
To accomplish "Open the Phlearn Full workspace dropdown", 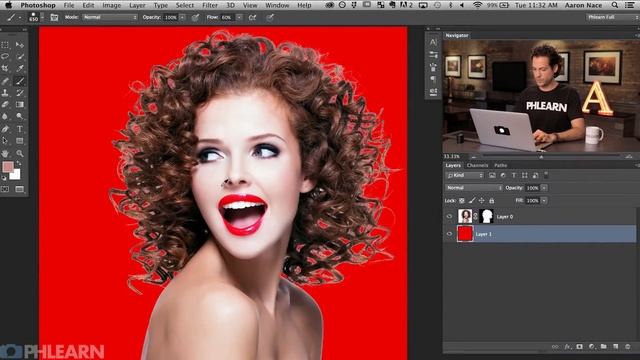I will (612, 17).
